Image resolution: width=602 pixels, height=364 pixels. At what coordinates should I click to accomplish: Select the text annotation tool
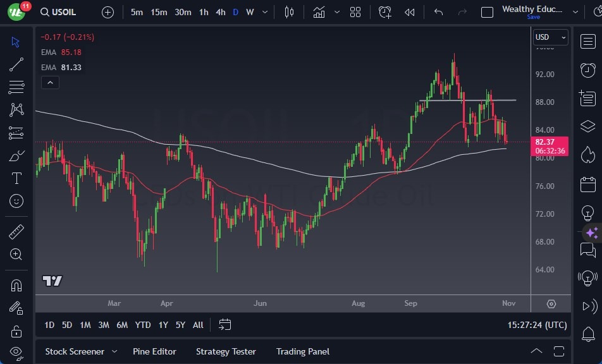click(x=15, y=178)
